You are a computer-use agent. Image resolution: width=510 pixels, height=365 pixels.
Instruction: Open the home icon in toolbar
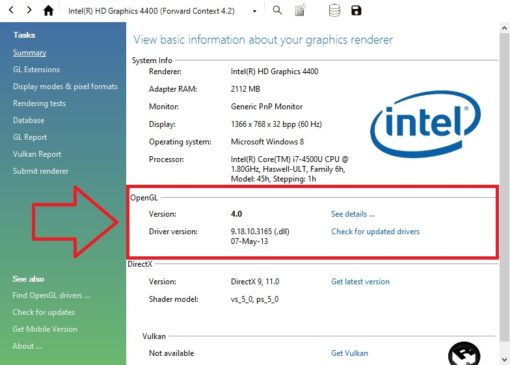tap(49, 11)
